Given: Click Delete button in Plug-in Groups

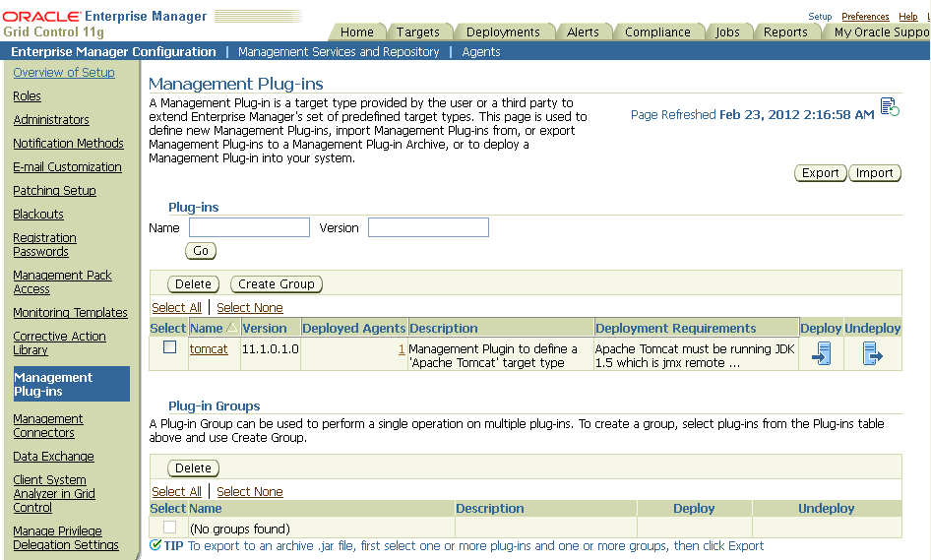Looking at the screenshot, I should tap(193, 467).
